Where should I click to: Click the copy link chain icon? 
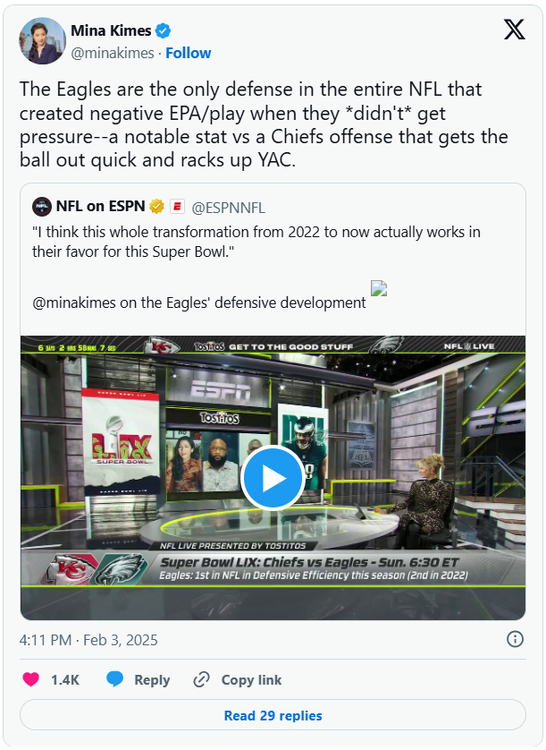[x=201, y=680]
